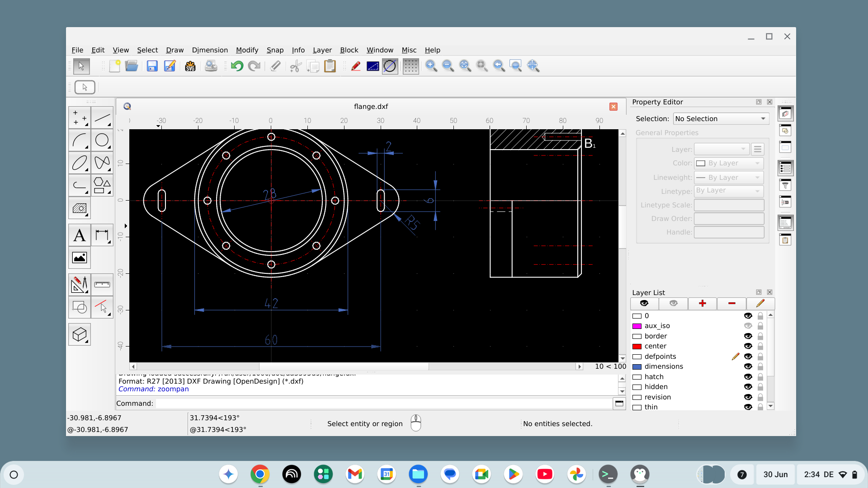Redo the last action
This screenshot has height=488, width=868.
coord(254,66)
